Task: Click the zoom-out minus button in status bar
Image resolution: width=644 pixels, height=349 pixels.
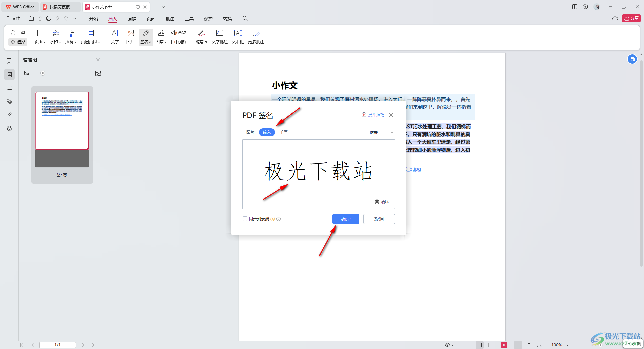Action: 576,345
